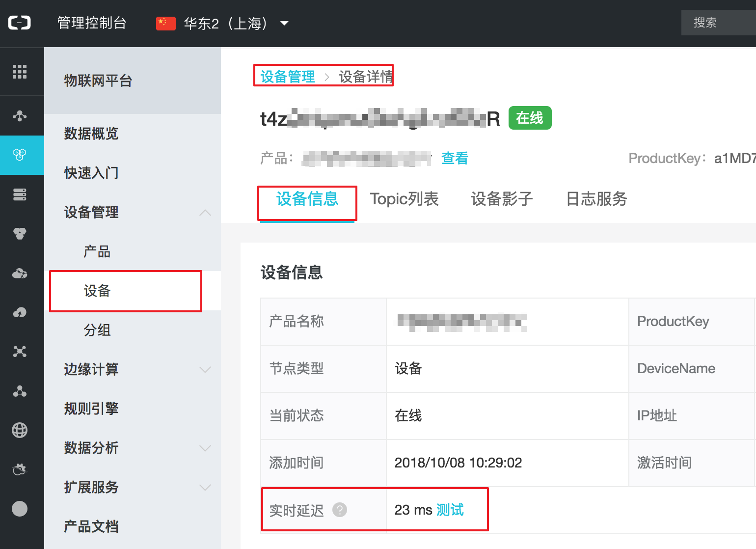Click the gear cloud icon in sidebar
Screen dimensions: 756x549
pyautogui.click(x=20, y=469)
